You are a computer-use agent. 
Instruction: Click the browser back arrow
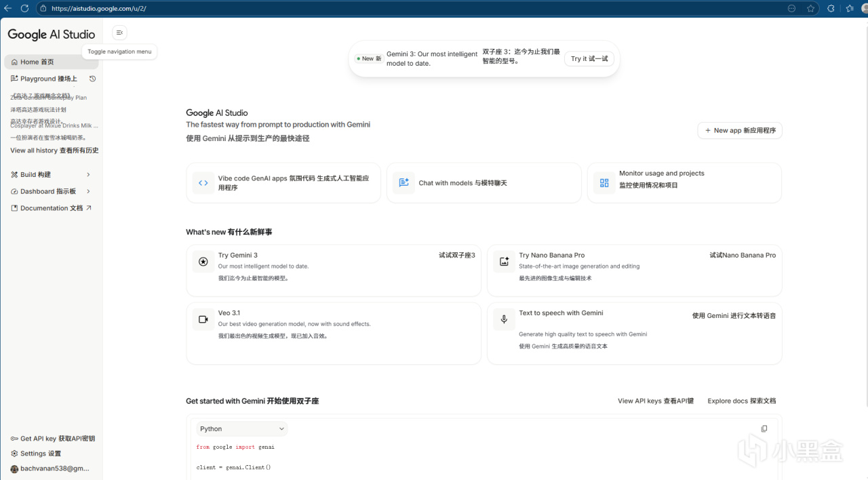tap(8, 8)
